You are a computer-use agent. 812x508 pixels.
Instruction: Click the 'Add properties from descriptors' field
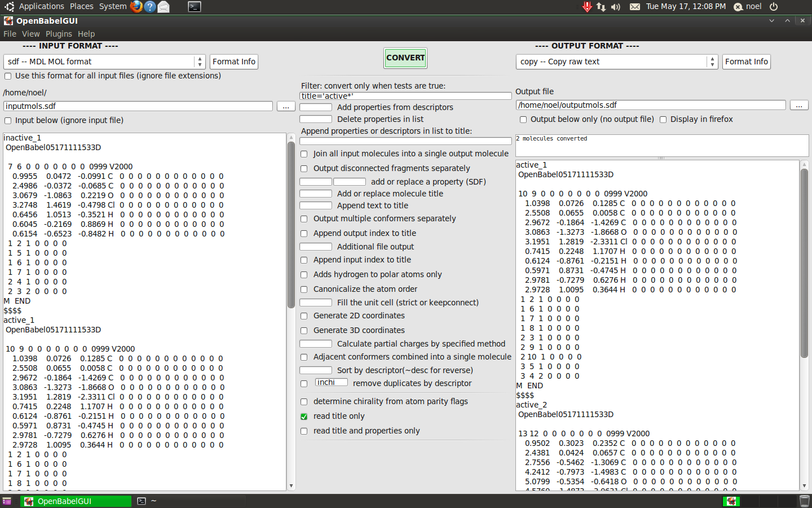[316, 107]
